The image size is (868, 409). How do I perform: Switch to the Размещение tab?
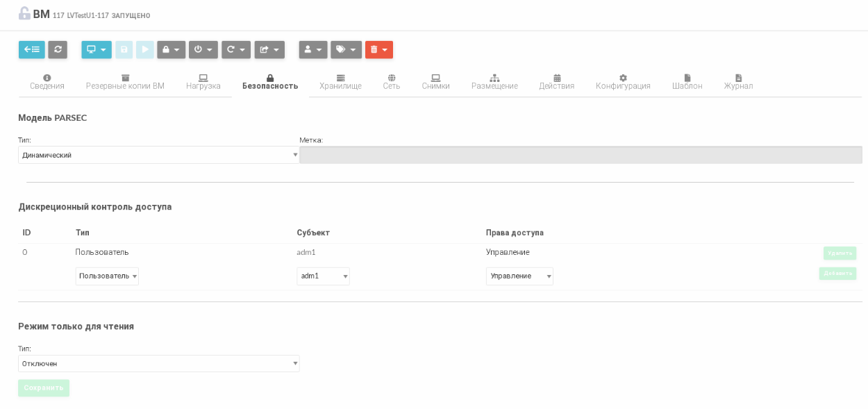(494, 82)
